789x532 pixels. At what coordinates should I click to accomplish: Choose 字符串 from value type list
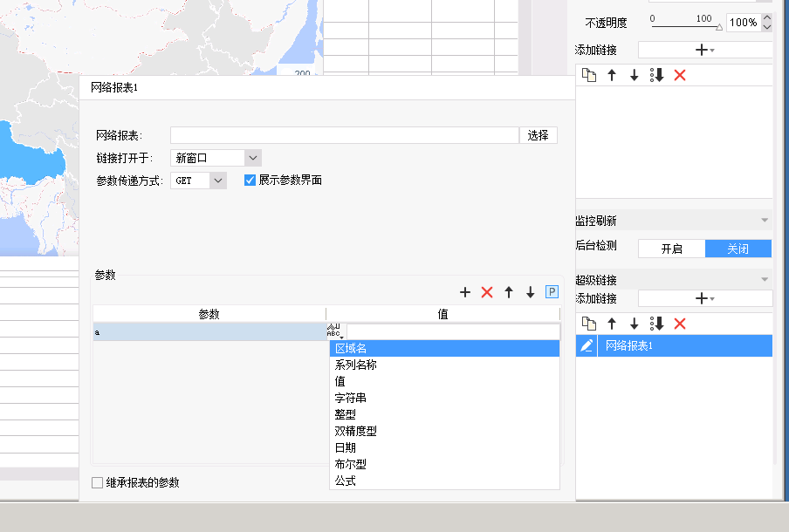(444, 399)
